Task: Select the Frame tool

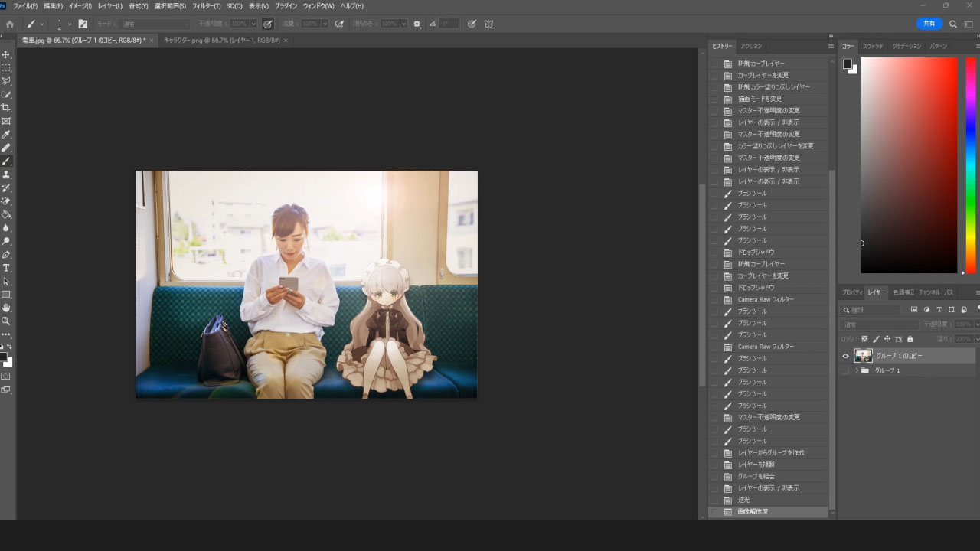Action: tap(6, 121)
